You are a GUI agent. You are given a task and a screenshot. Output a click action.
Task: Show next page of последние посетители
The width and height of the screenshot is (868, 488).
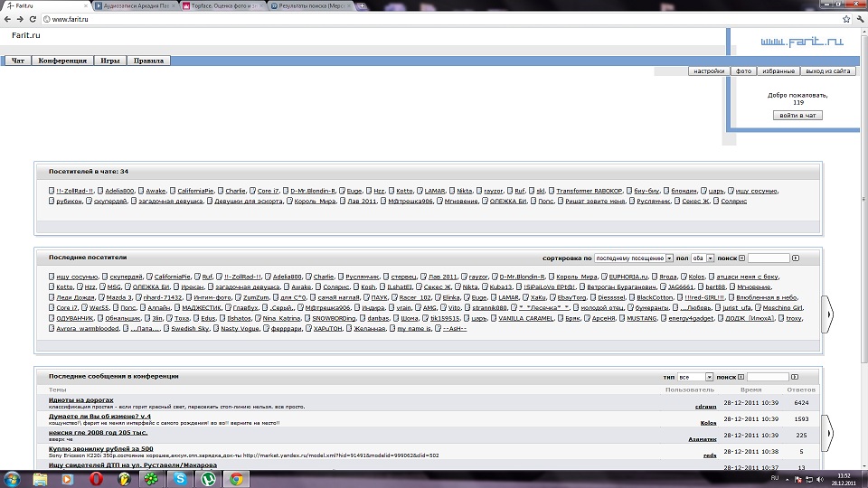click(827, 314)
